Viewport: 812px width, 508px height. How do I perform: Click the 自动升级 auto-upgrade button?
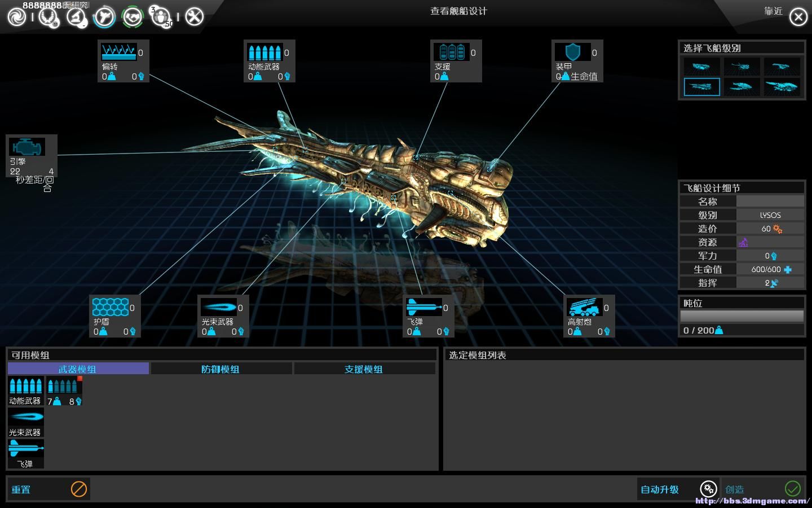[x=678, y=489]
